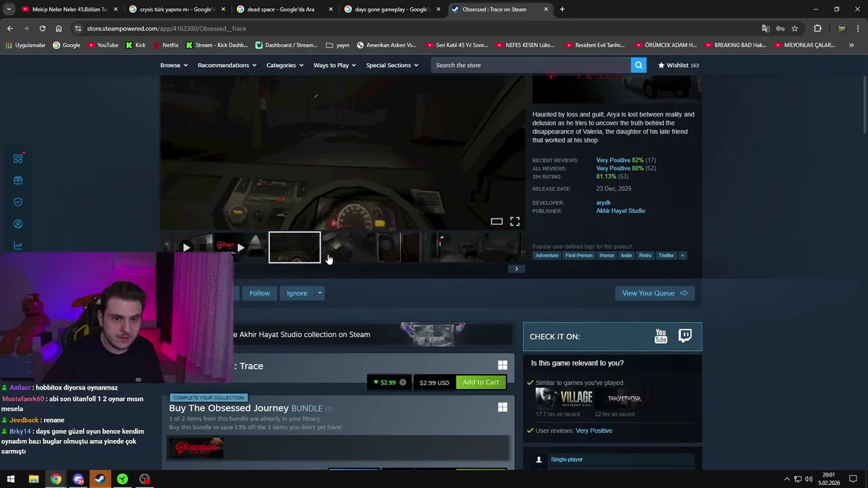Image resolution: width=868 pixels, height=488 pixels.
Task: Open the Categories dropdown
Action: coord(285,65)
